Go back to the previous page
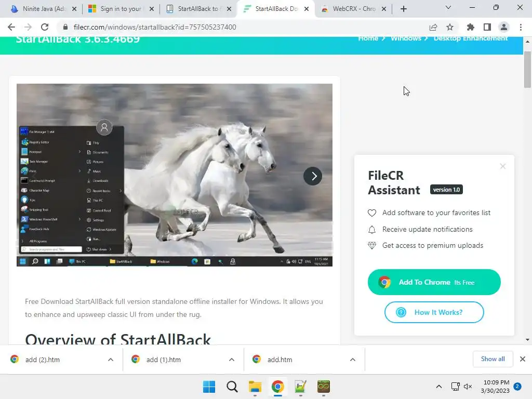This screenshot has width=532, height=399. (11, 27)
